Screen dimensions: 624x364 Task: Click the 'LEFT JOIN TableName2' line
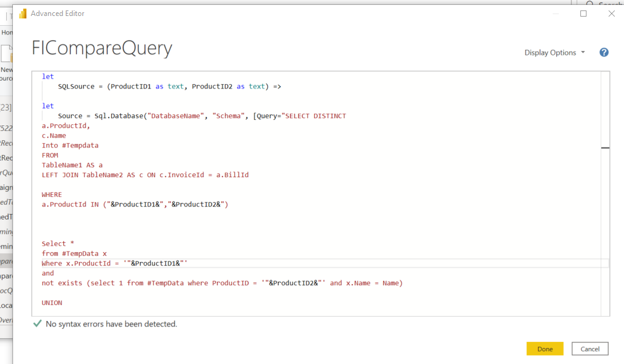pyautogui.click(x=145, y=175)
